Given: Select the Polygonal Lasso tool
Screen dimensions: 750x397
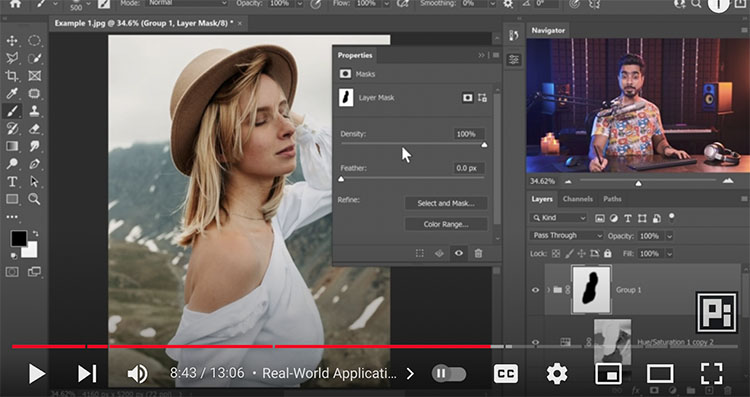Looking at the screenshot, I should (11, 58).
